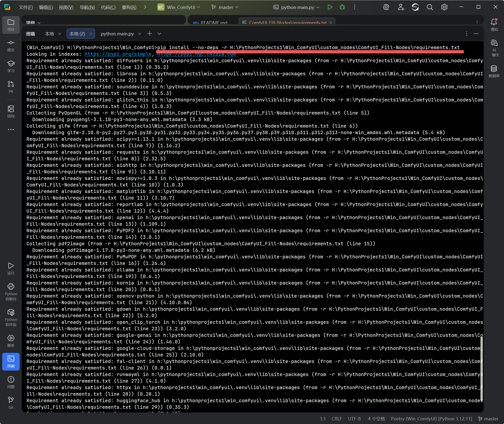Switch to the python main.py terminal tab

tap(117, 34)
